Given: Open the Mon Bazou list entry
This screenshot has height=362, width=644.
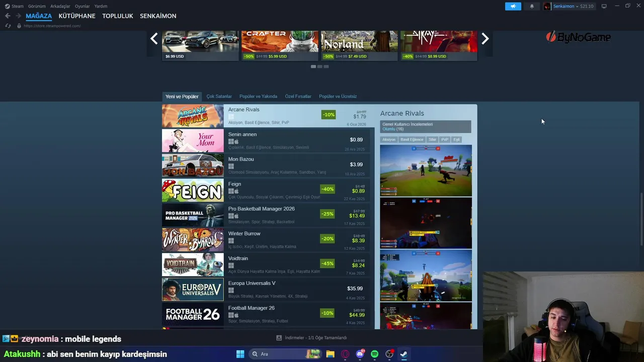Looking at the screenshot, I should coord(266,165).
